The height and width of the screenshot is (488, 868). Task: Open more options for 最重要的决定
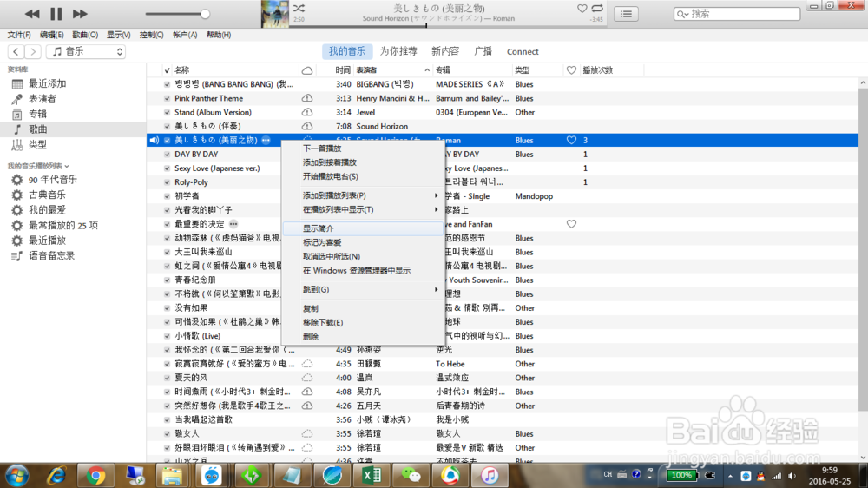pyautogui.click(x=233, y=224)
